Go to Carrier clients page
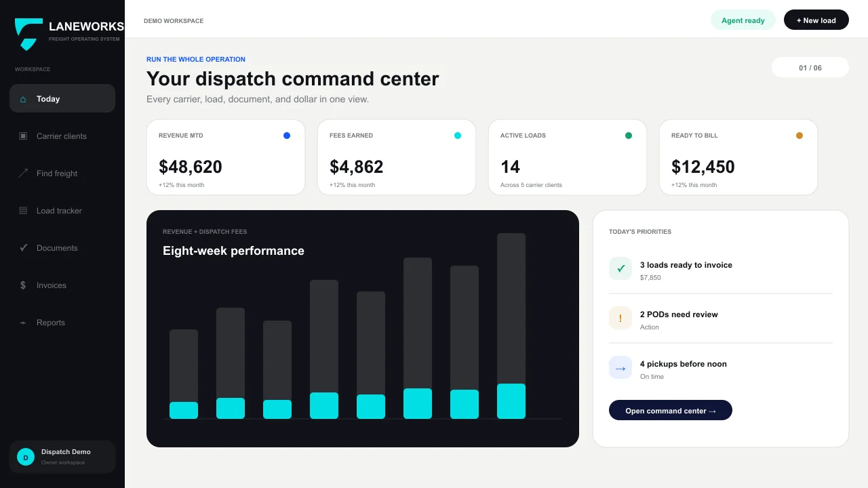 click(x=62, y=136)
